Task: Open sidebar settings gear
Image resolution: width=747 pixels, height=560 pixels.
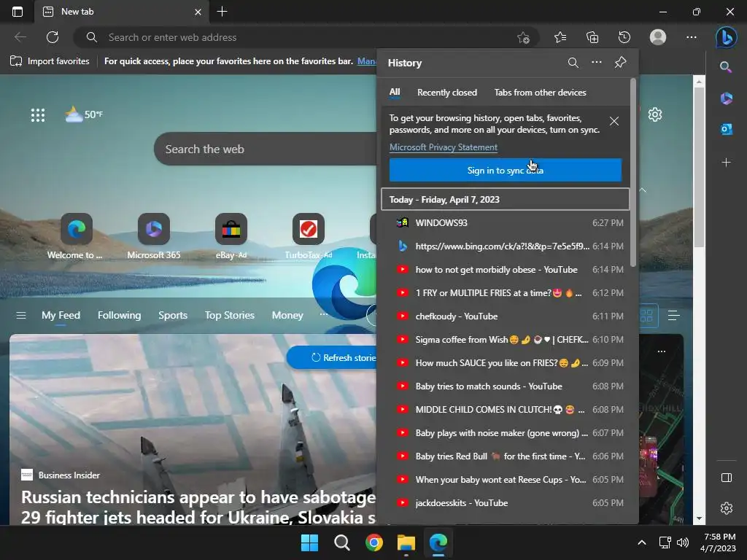Action: (726, 508)
